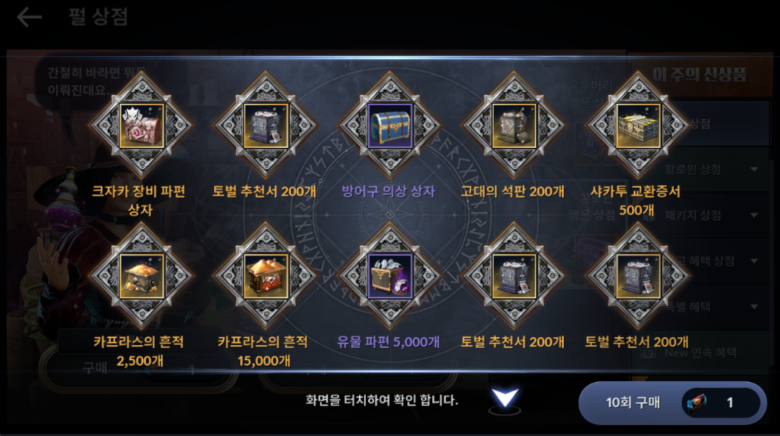780x436 pixels.
Task: Tap the 카프라스의 흔적 2,500개 chest icon
Action: click(141, 276)
